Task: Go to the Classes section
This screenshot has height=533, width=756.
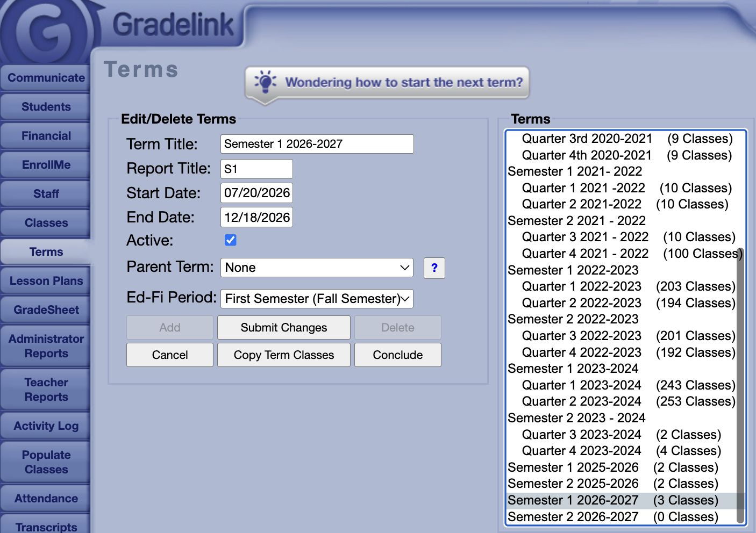Action: tap(46, 223)
